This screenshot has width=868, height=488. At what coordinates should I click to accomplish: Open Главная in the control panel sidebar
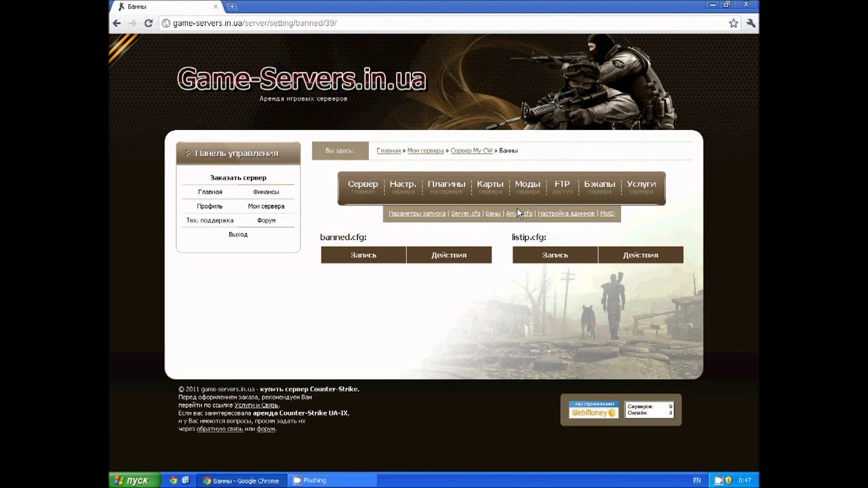point(210,192)
